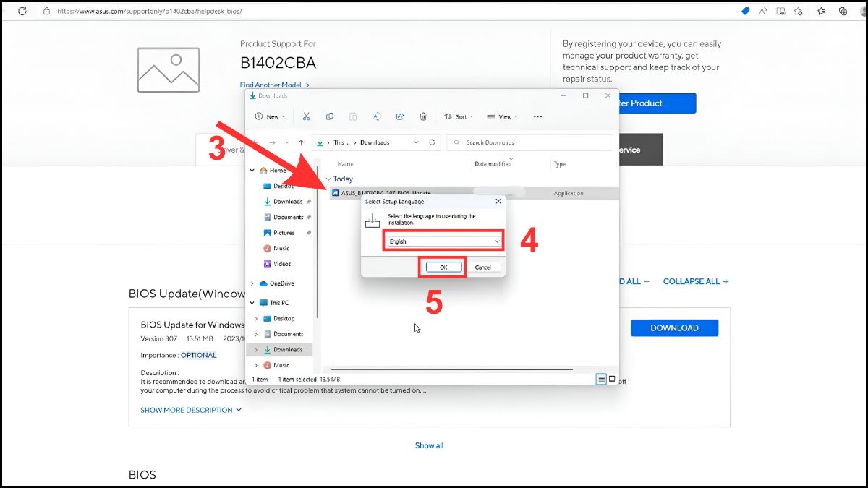Switch to Large icons view in status bar
Image resolution: width=868 pixels, height=488 pixels.
coord(612,379)
